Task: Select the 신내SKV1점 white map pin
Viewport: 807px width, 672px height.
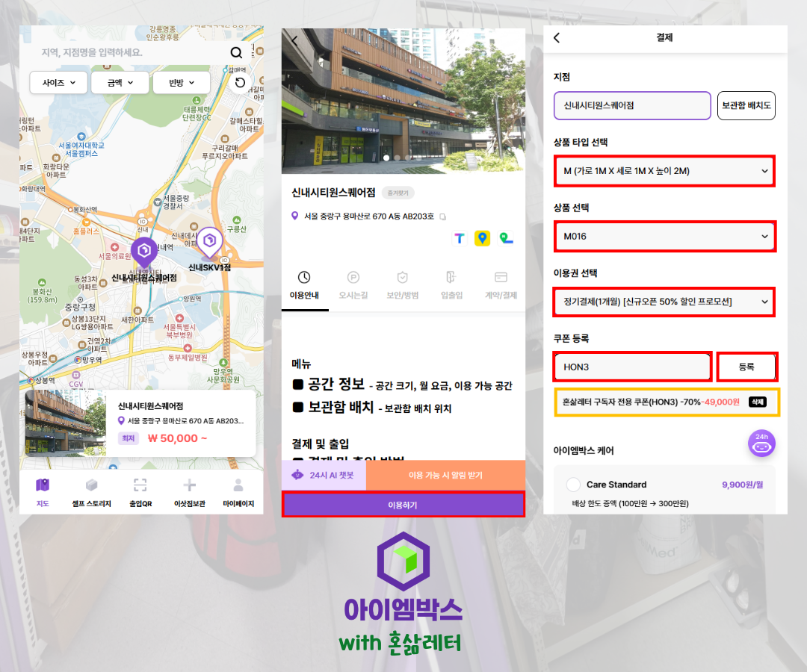Action: pyautogui.click(x=209, y=242)
